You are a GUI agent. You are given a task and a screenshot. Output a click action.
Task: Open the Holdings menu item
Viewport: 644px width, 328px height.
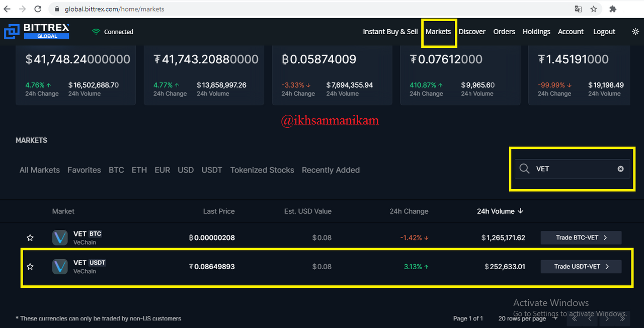click(x=536, y=31)
